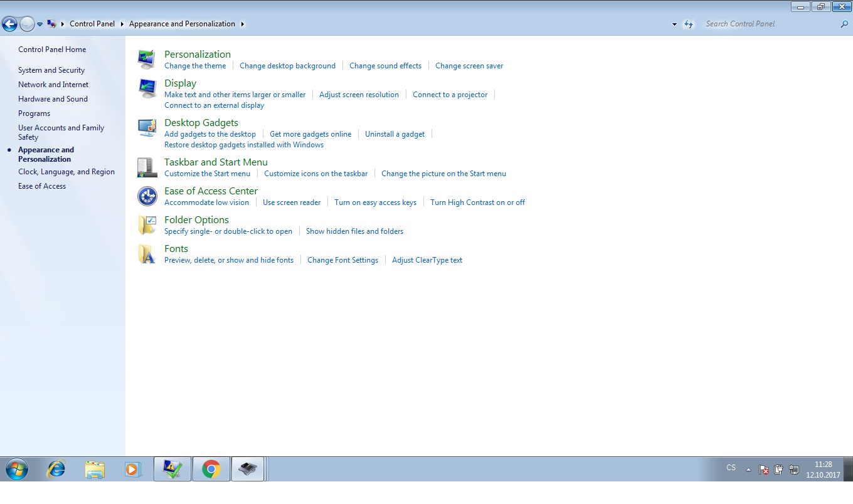Show hidden system tray icons

point(748,469)
